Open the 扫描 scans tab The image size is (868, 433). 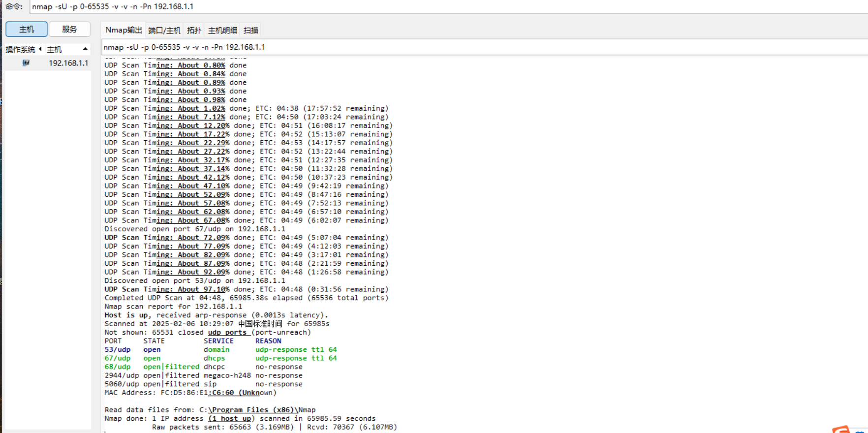click(250, 31)
